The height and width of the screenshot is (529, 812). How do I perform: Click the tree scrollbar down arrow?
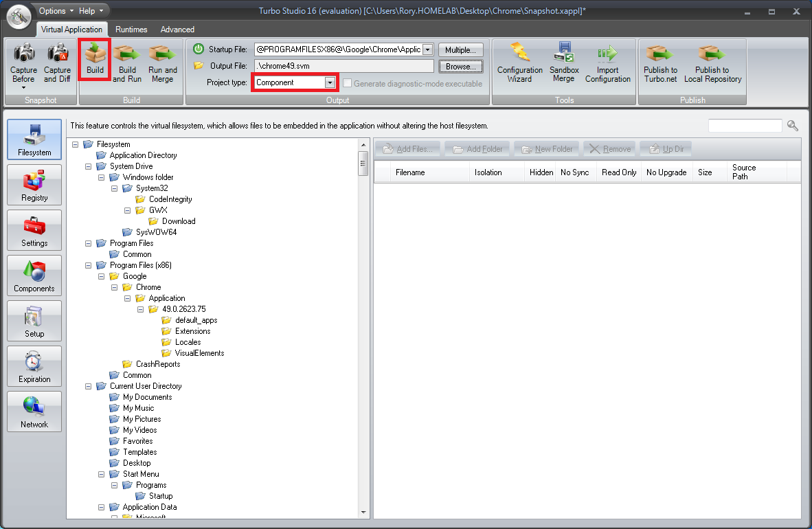363,513
